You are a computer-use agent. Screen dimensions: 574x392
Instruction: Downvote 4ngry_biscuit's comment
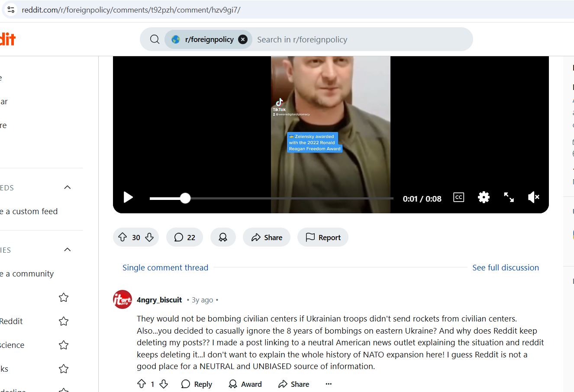pyautogui.click(x=164, y=384)
